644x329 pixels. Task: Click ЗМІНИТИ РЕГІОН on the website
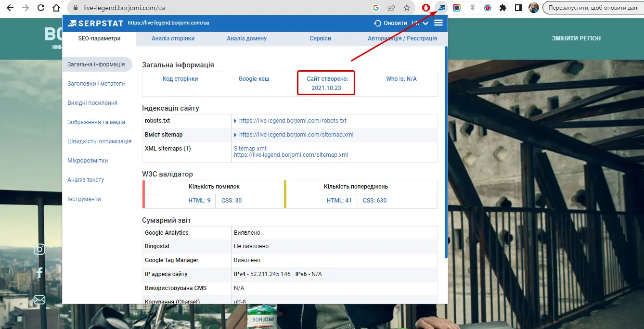576,38
